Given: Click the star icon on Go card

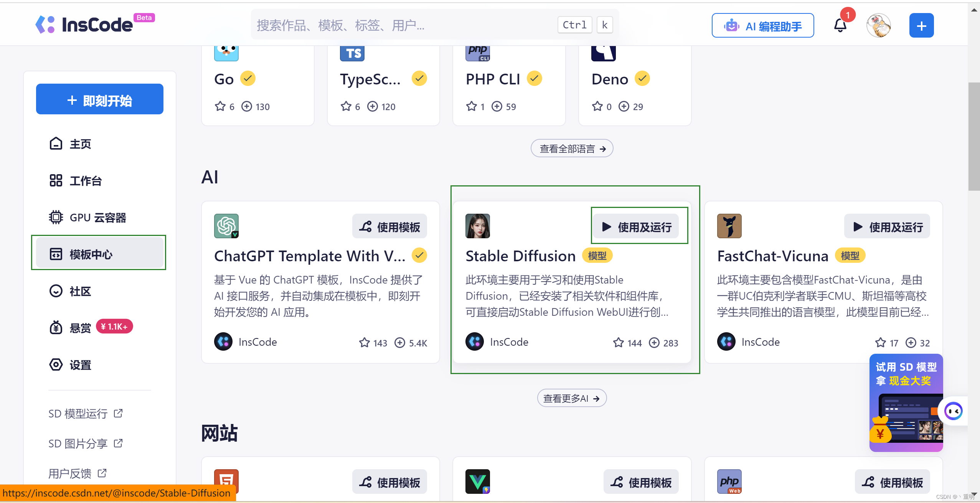Looking at the screenshot, I should pos(220,106).
